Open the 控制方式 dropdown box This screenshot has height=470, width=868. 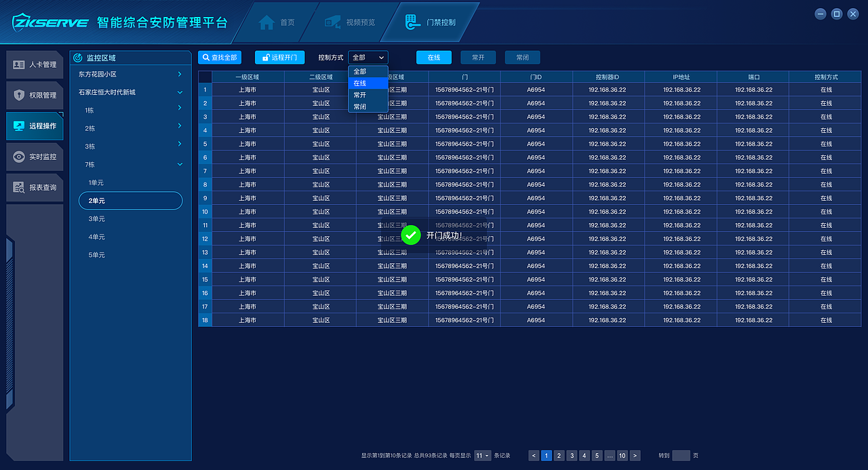click(x=368, y=58)
